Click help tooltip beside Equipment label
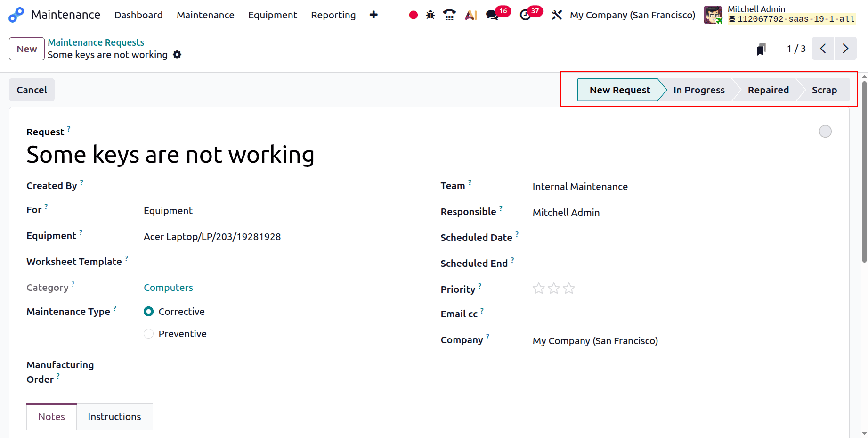 point(81,232)
